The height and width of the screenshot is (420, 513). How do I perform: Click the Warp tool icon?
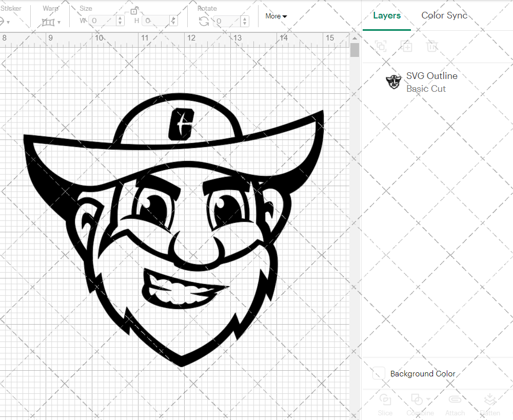[x=49, y=22]
